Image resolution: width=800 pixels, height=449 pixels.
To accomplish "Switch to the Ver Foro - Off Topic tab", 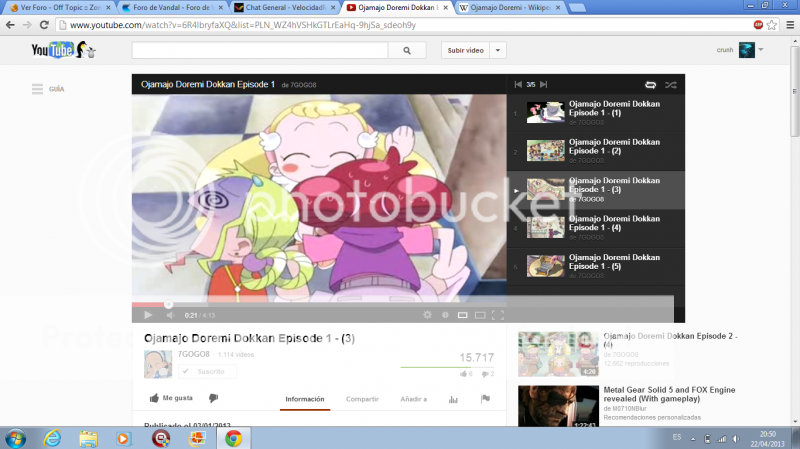I will coord(60,7).
